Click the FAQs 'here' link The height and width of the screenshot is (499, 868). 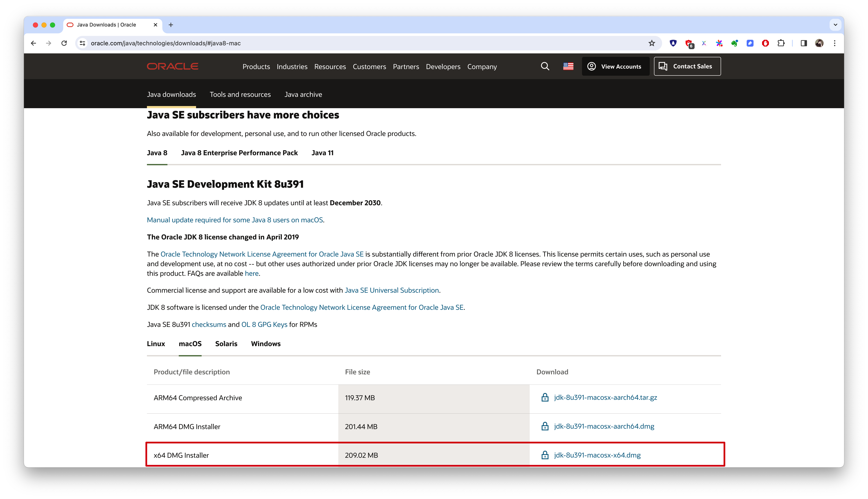pos(252,273)
